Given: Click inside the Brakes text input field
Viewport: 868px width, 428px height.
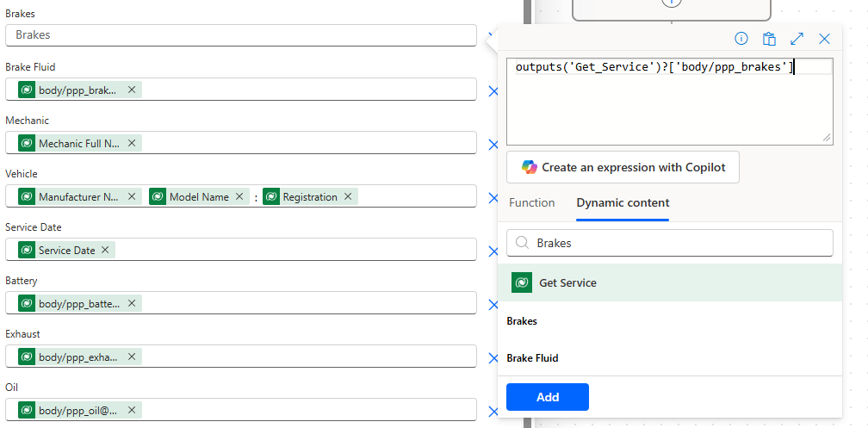Looking at the screenshot, I should pos(241,35).
